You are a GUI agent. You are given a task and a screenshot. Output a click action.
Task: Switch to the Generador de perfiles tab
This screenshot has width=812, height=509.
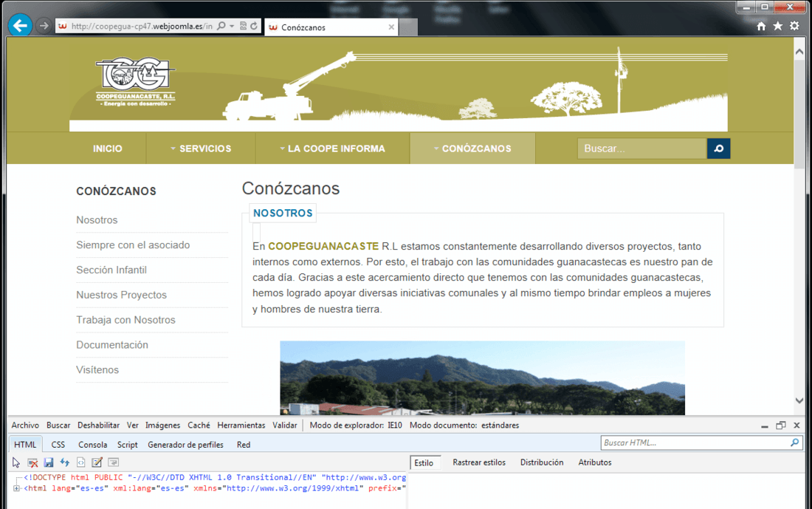pyautogui.click(x=185, y=445)
